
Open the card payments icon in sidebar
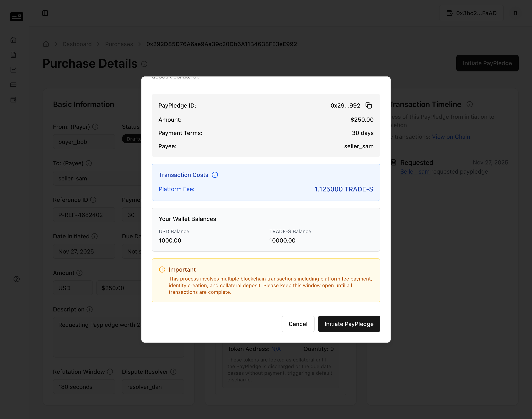pyautogui.click(x=14, y=85)
